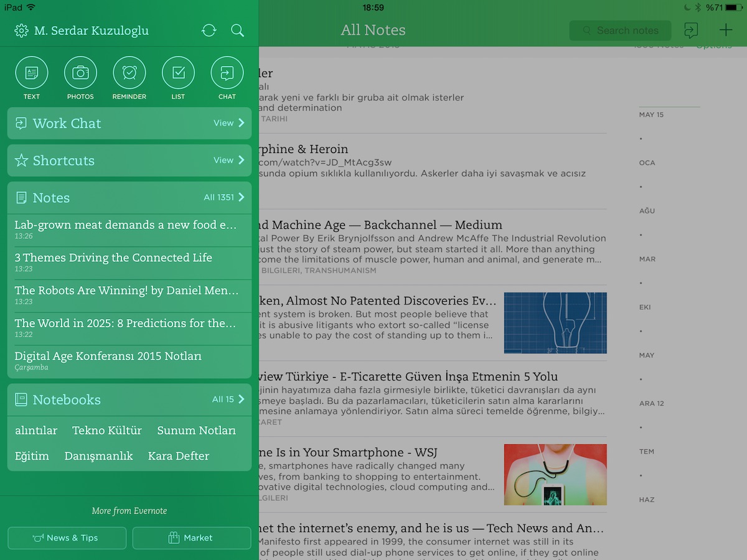Open E-Ticarette Güven İnşa Etmenin 5 Yolu note
The width and height of the screenshot is (747, 560).
433,399
